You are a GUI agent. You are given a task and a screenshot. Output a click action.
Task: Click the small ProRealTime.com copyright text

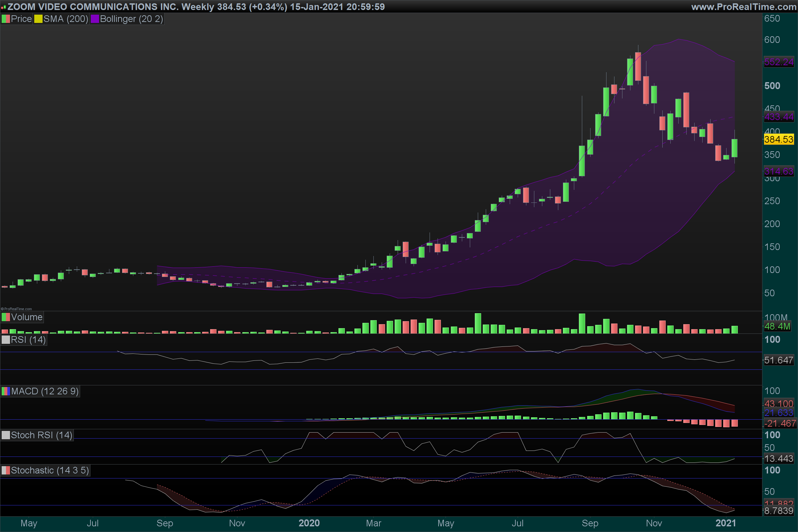pyautogui.click(x=16, y=309)
